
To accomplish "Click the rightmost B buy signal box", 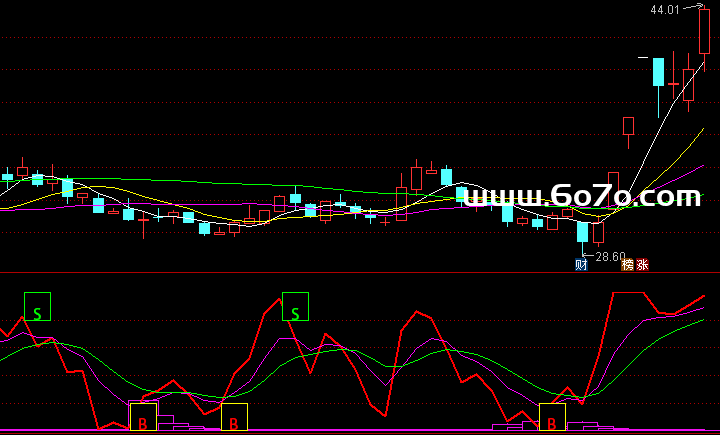I will [x=552, y=418].
